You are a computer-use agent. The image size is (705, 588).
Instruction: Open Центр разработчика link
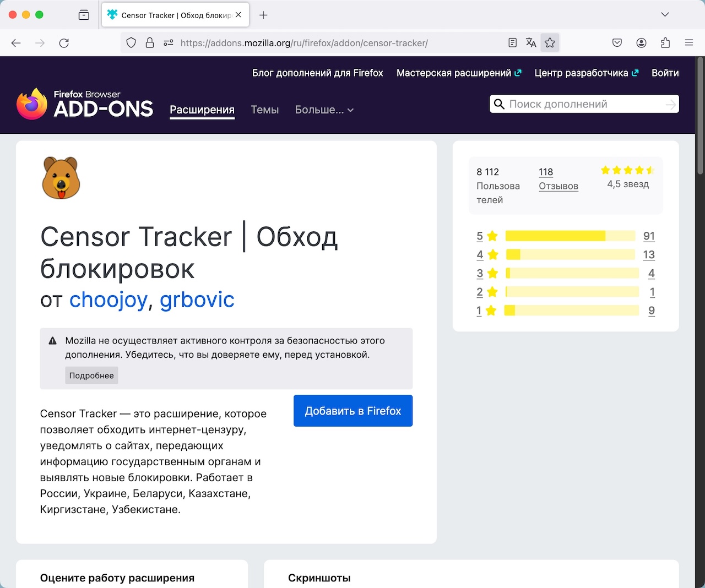point(587,73)
